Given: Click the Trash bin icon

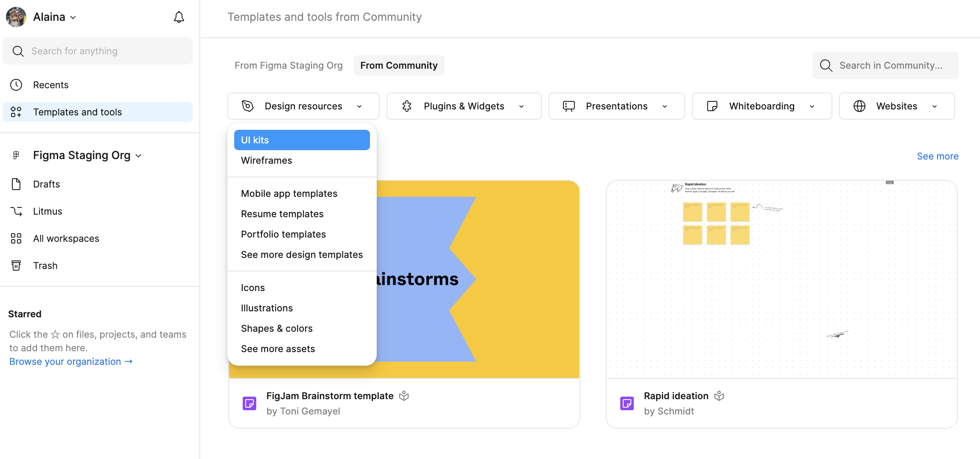Looking at the screenshot, I should (x=16, y=266).
